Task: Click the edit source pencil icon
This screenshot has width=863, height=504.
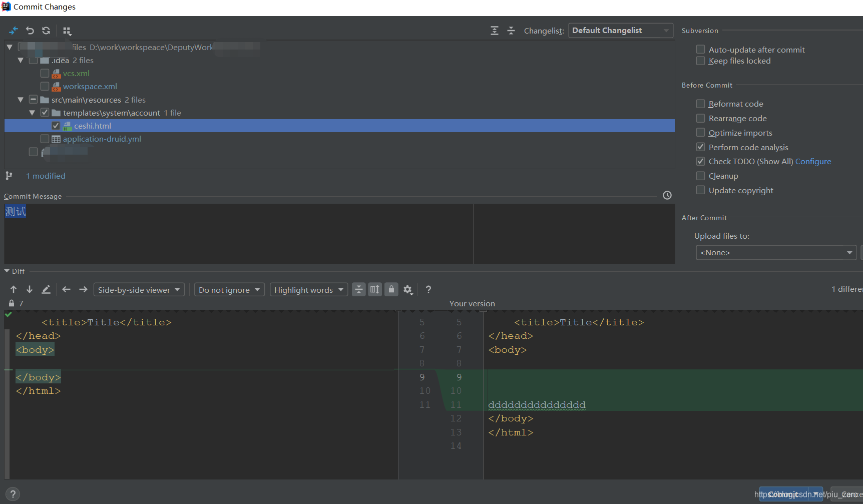Action: click(46, 289)
